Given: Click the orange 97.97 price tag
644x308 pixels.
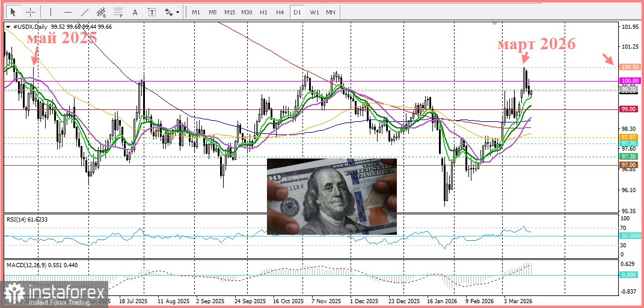Looking at the screenshot, I should click(x=630, y=137).
